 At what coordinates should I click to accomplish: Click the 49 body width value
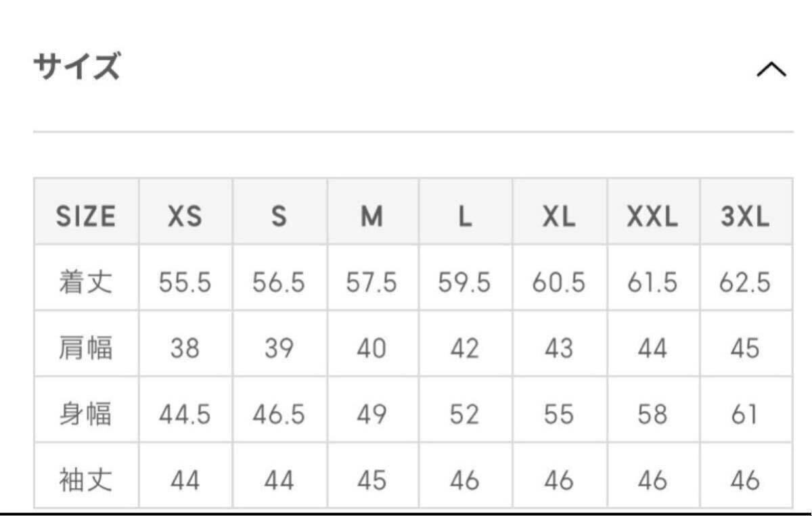point(371,415)
